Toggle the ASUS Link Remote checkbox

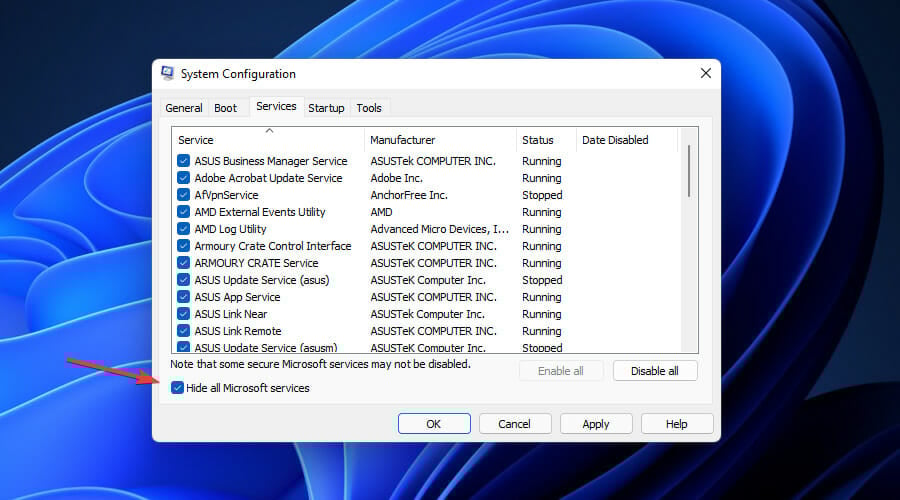tap(183, 331)
